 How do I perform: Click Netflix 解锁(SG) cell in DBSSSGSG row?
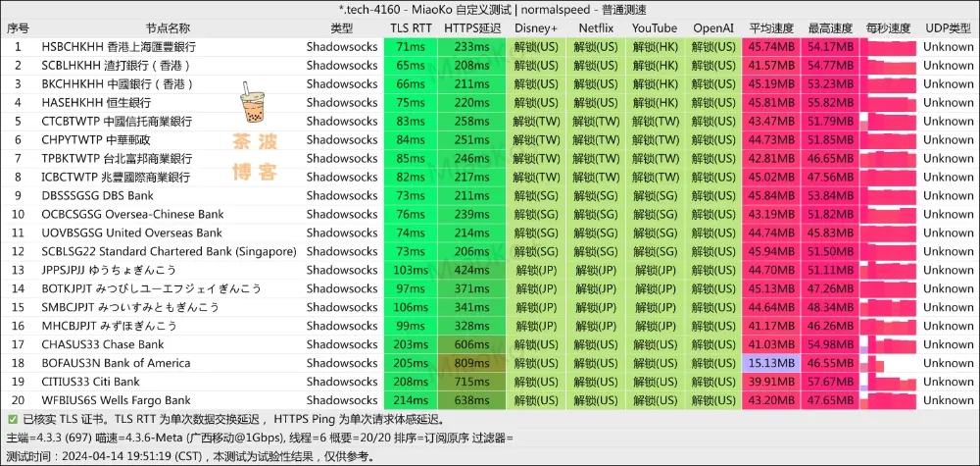596,196
